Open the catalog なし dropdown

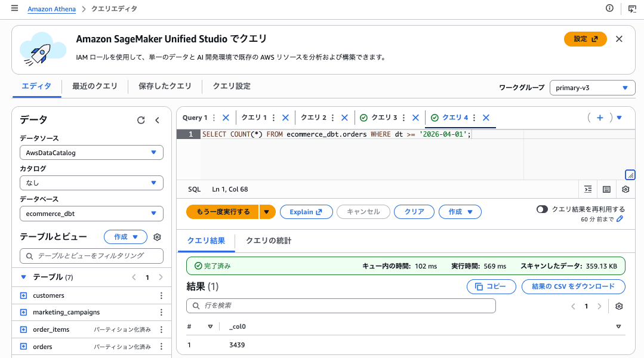[91, 183]
